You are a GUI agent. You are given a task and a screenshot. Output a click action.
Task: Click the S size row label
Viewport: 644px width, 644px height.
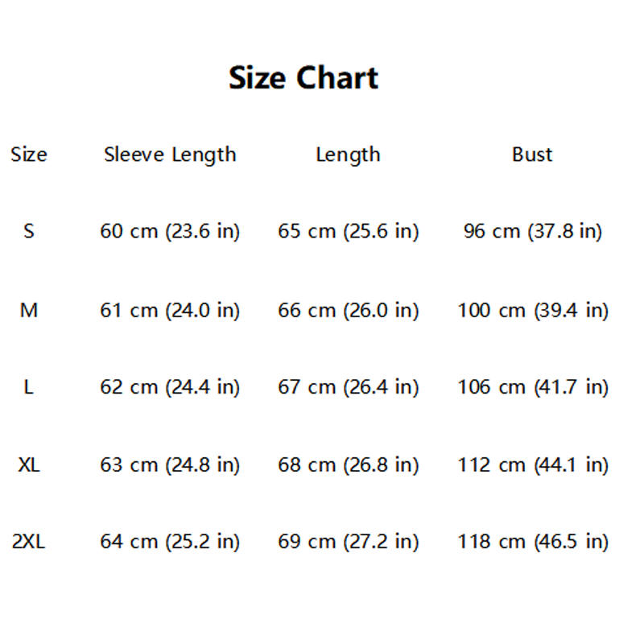tap(29, 231)
